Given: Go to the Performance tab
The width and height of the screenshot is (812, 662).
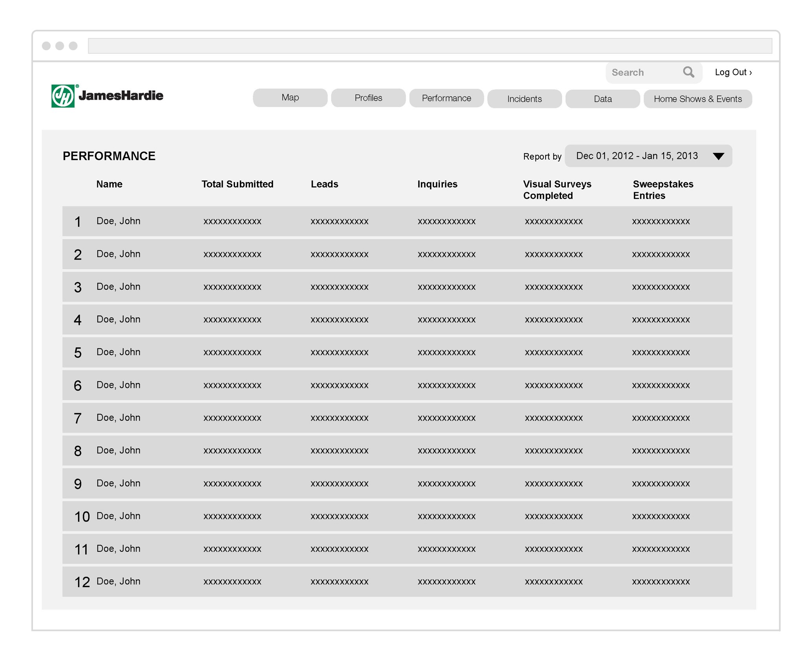Looking at the screenshot, I should pos(446,98).
